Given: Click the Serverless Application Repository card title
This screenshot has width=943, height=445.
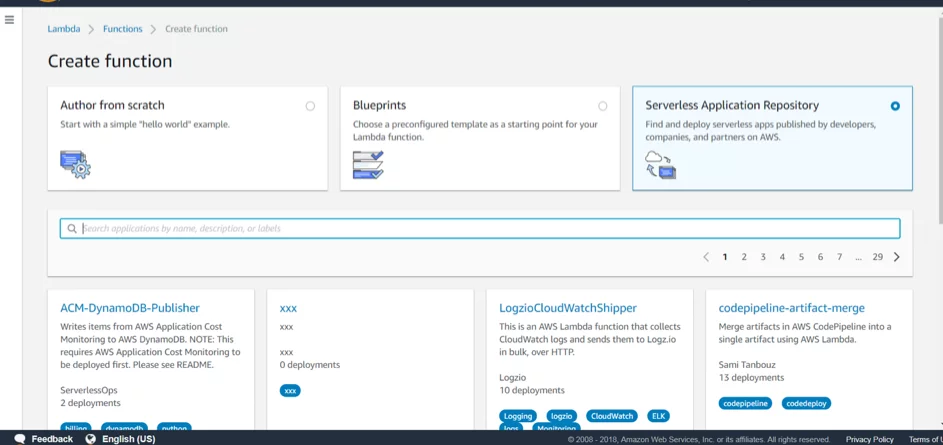Looking at the screenshot, I should 732,105.
